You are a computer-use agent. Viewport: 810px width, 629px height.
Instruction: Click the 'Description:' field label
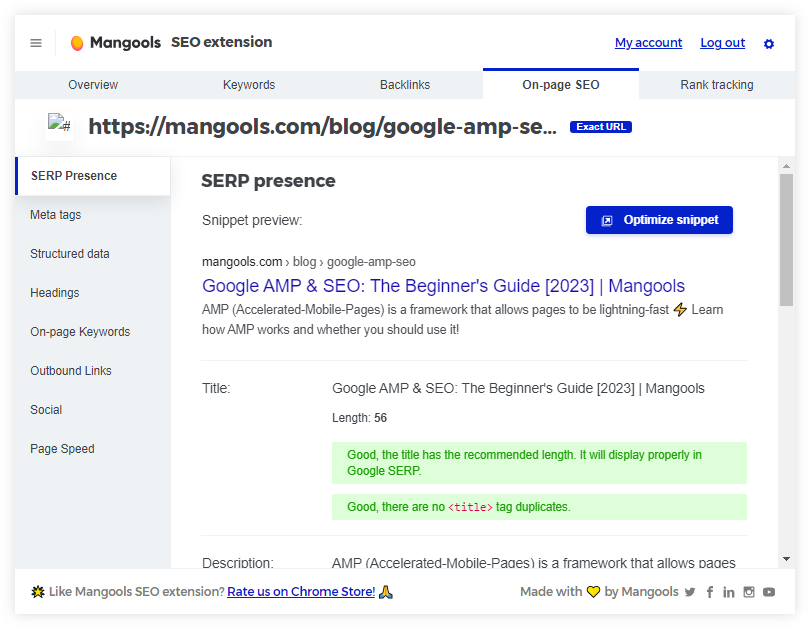pyautogui.click(x=238, y=562)
